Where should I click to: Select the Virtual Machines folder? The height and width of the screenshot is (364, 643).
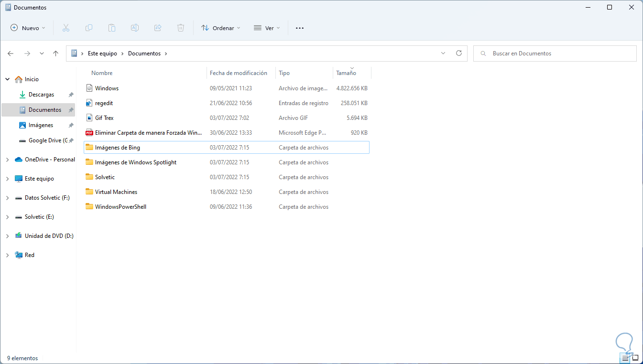(116, 192)
